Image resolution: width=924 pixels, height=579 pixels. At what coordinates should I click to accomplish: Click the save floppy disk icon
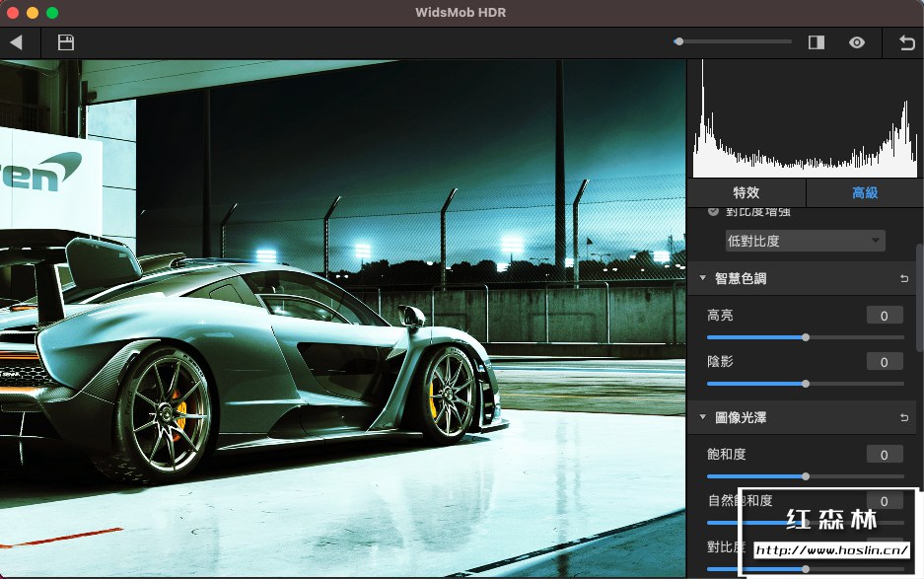pyautogui.click(x=66, y=42)
